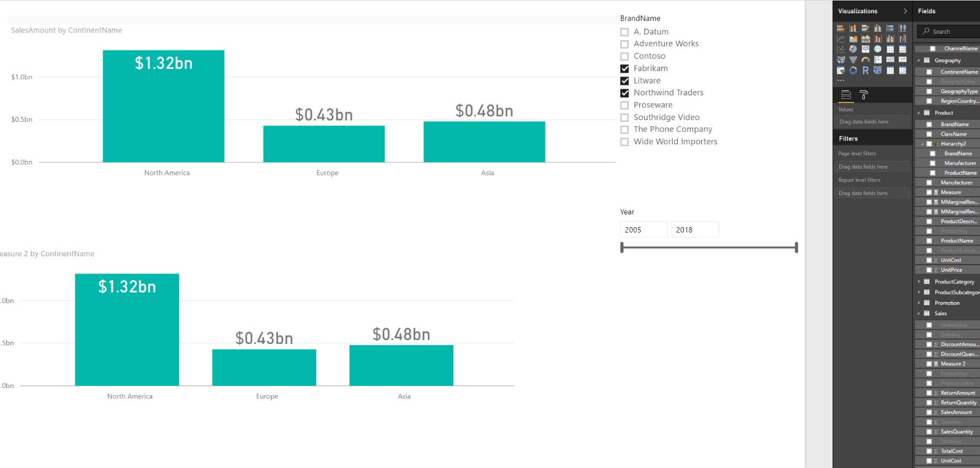980x468 pixels.
Task: Tick the Contoso brand checkbox
Action: [x=624, y=56]
